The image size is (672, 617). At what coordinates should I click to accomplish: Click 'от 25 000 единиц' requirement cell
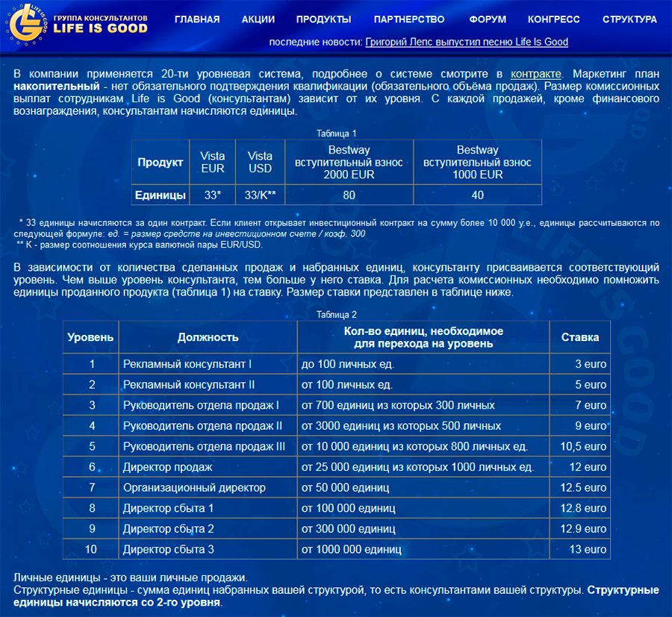coord(423,467)
